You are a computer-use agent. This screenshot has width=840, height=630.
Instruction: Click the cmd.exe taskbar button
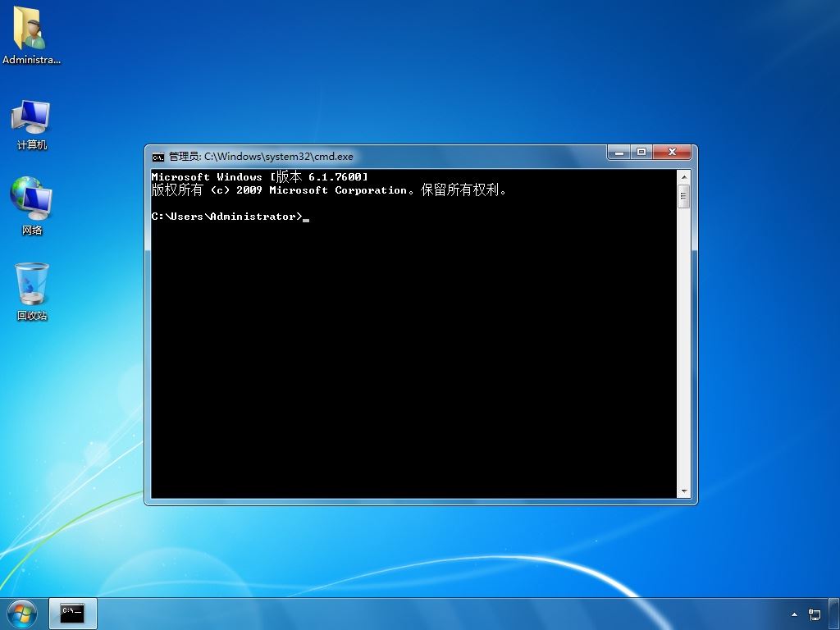(x=73, y=614)
